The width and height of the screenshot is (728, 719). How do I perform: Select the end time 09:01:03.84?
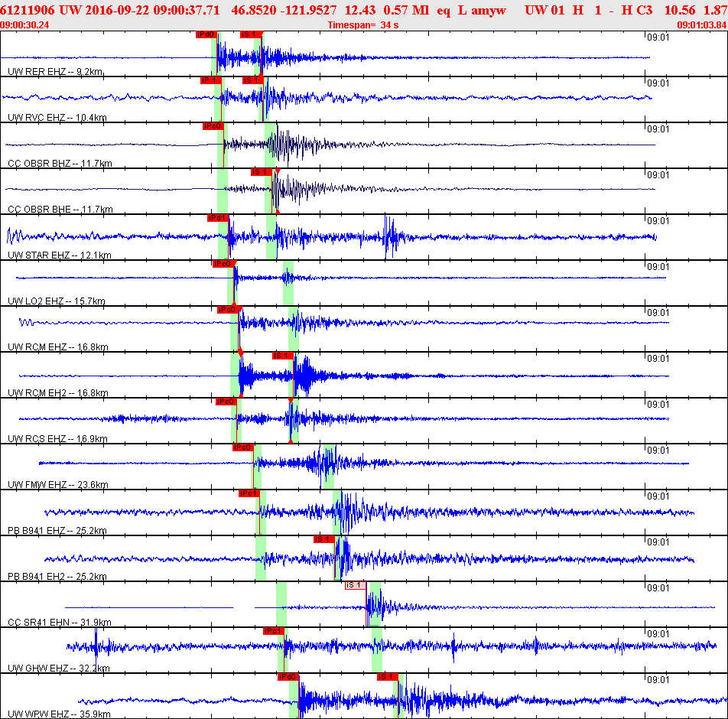coord(702,25)
